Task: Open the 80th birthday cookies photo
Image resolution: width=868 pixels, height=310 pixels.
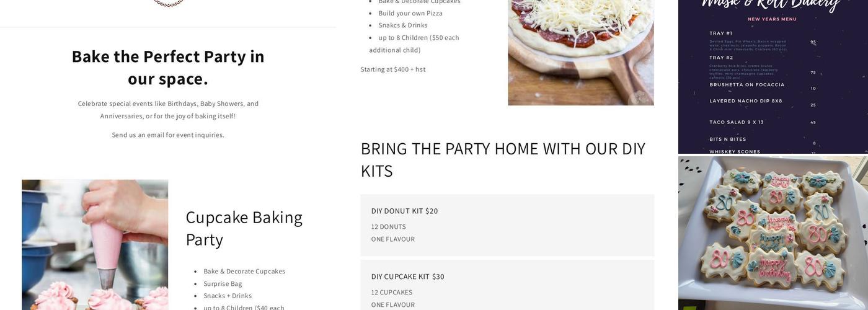Action: point(773,232)
